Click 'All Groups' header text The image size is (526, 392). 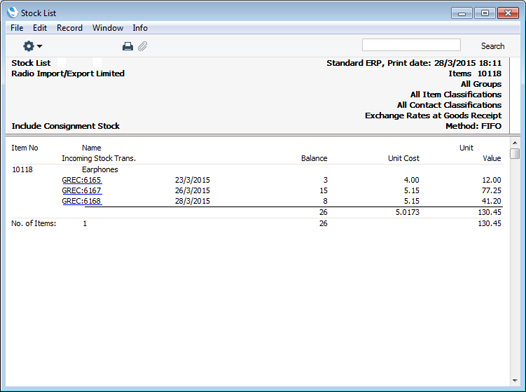pos(481,84)
